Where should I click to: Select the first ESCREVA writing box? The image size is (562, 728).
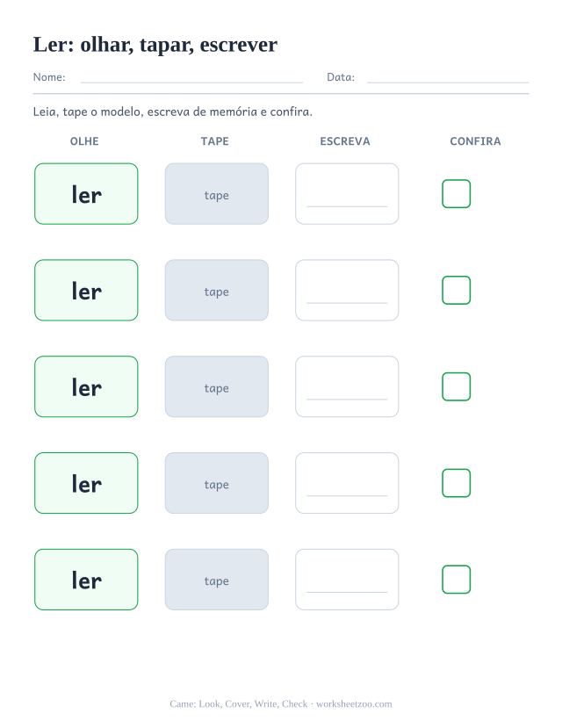[x=347, y=193]
